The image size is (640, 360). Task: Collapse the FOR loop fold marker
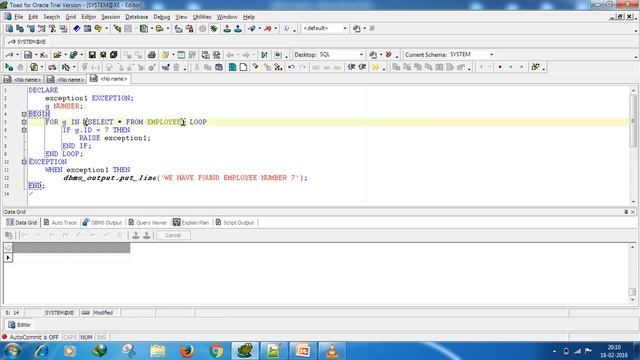[24, 122]
